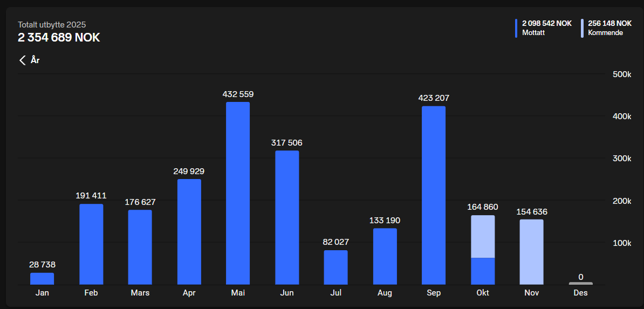Screen dimensions: 644x309
Task: Click the 423 207 value above Sep
Action: coord(434,98)
